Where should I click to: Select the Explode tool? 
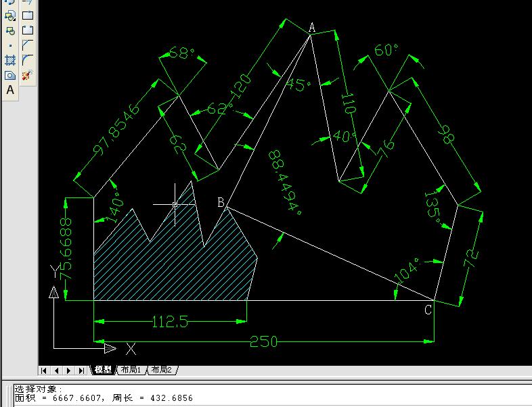[28, 74]
